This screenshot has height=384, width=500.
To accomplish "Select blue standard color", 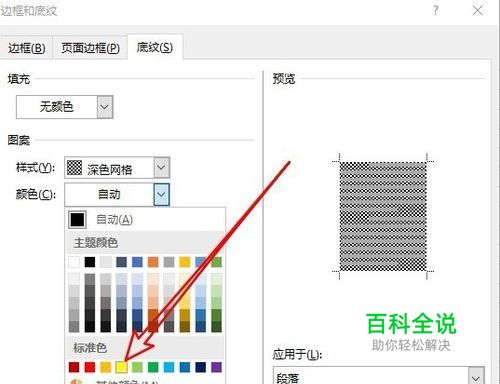I will [185, 367].
